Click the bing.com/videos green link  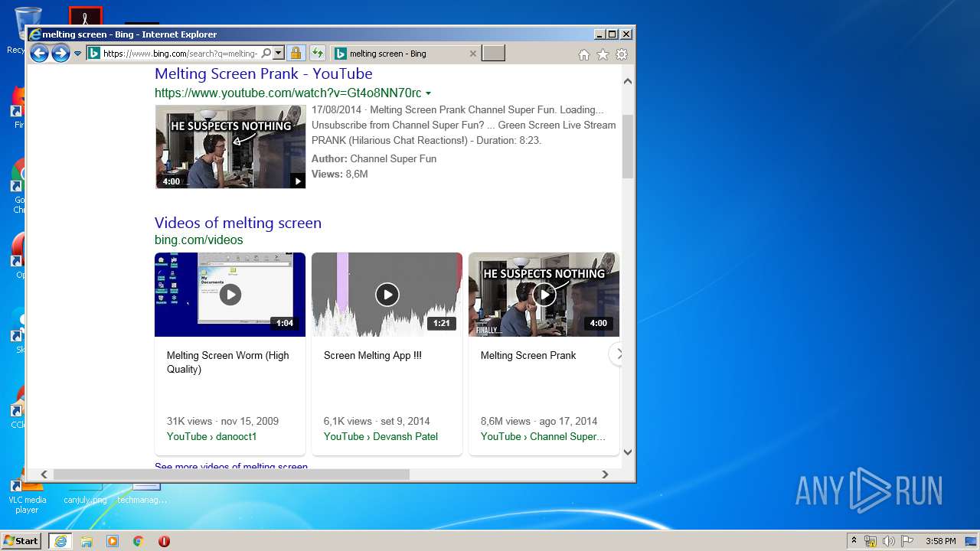pyautogui.click(x=198, y=240)
